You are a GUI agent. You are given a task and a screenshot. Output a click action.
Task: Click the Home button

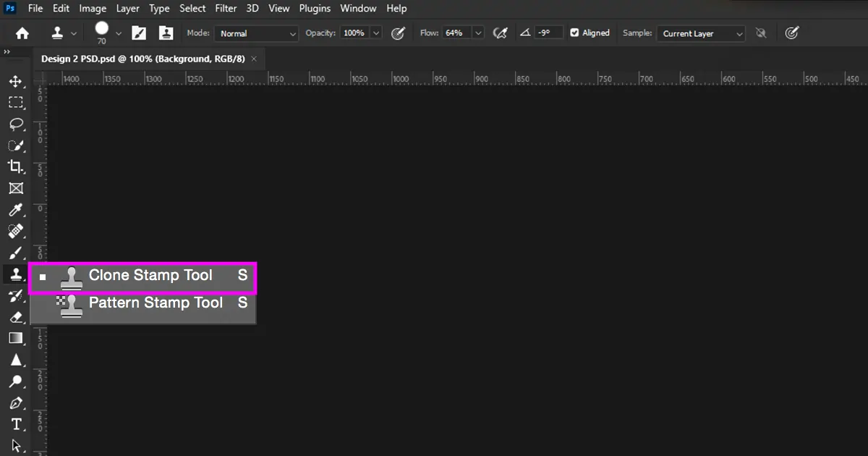coord(21,33)
